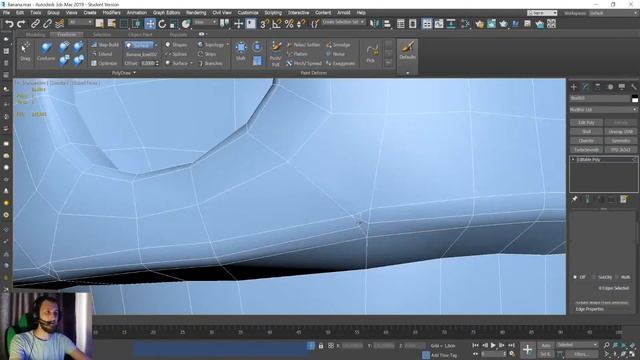Open the reference coordinate View dropdown
The height and width of the screenshot is (360, 640).
pos(205,22)
